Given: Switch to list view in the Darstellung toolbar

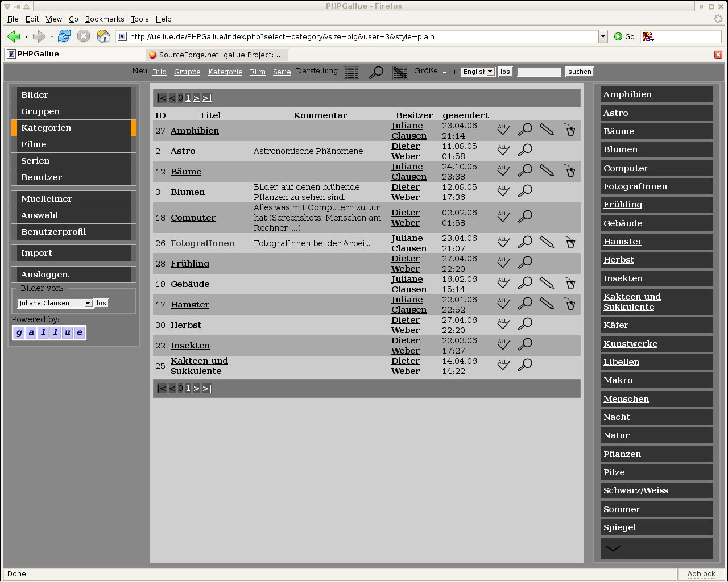Looking at the screenshot, I should (351, 72).
